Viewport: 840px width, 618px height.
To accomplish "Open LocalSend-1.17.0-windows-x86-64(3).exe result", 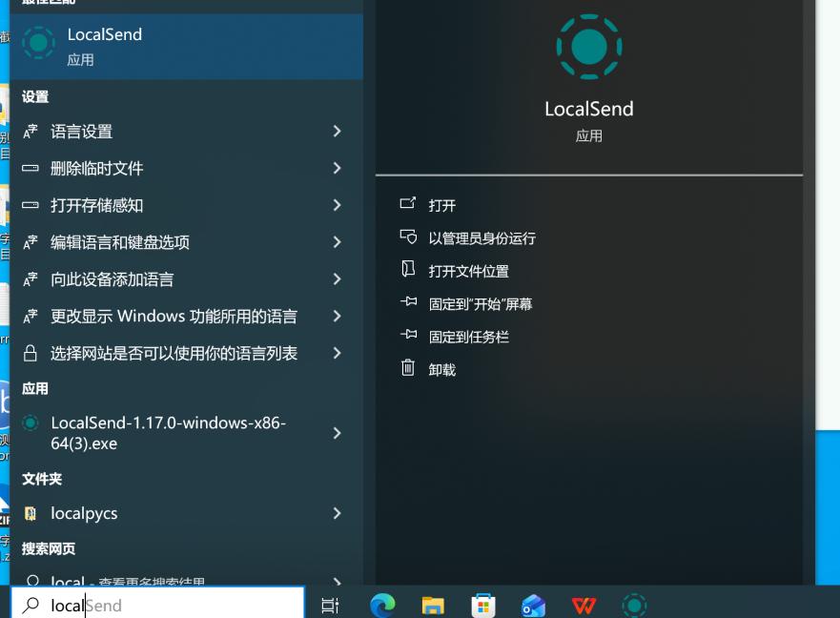I will pos(187,433).
